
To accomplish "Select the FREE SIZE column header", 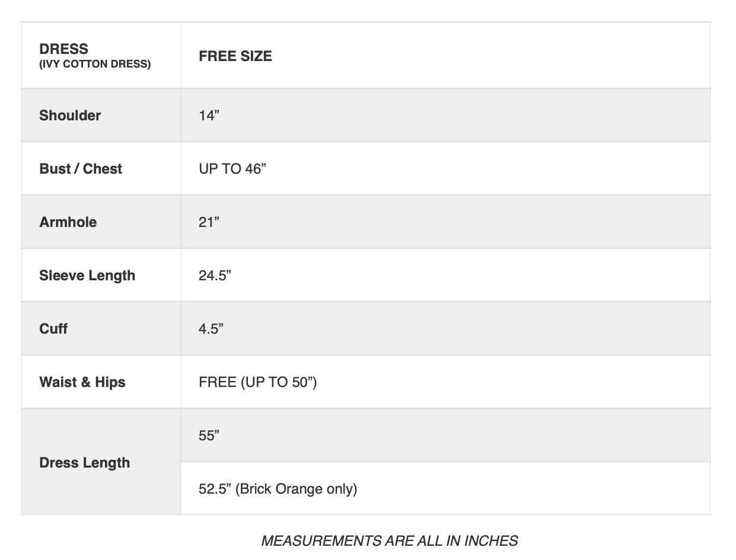I will point(235,56).
